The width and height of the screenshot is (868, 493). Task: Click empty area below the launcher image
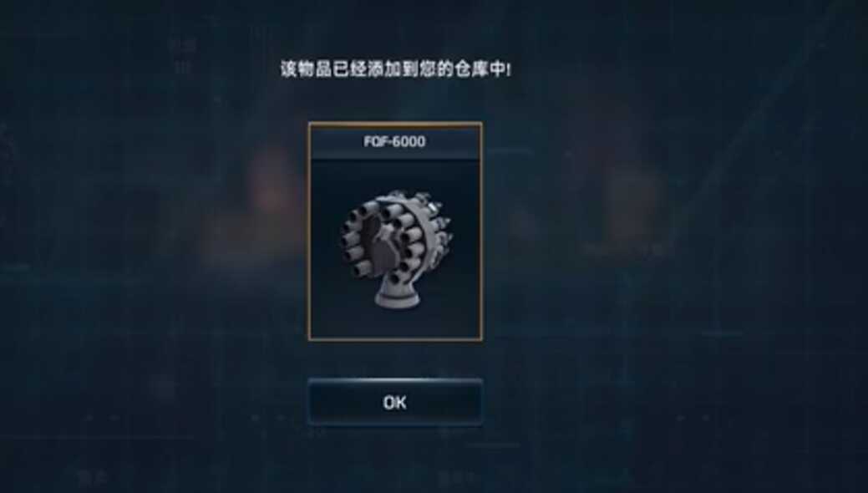pos(395,324)
